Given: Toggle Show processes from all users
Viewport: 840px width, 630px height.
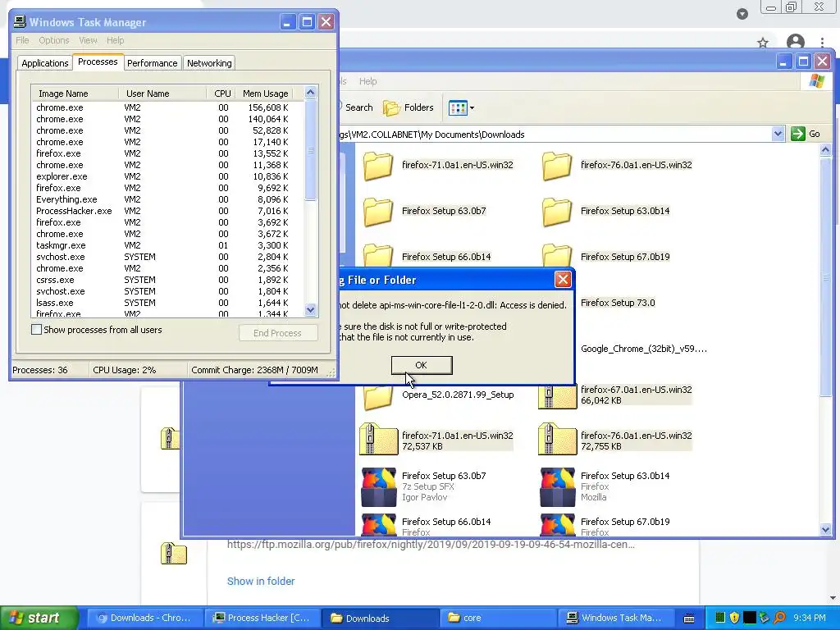Looking at the screenshot, I should [36, 330].
